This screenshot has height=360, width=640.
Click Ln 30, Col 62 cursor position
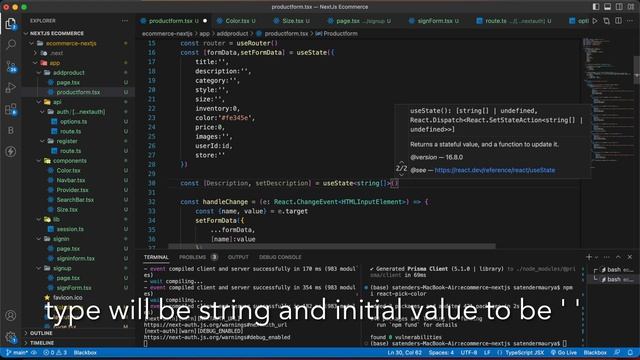click(404, 353)
